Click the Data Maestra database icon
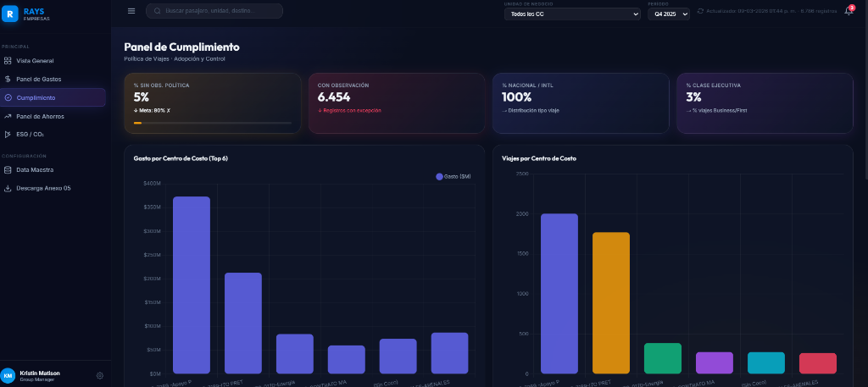 pyautogui.click(x=8, y=169)
